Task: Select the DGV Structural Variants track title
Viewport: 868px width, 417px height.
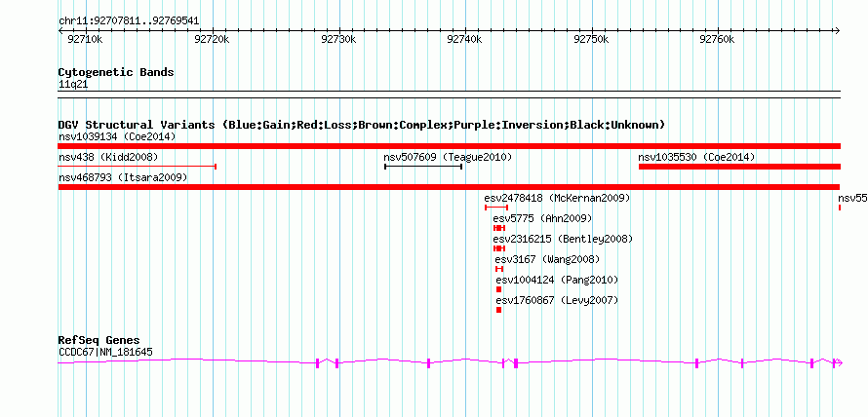Action: point(362,125)
